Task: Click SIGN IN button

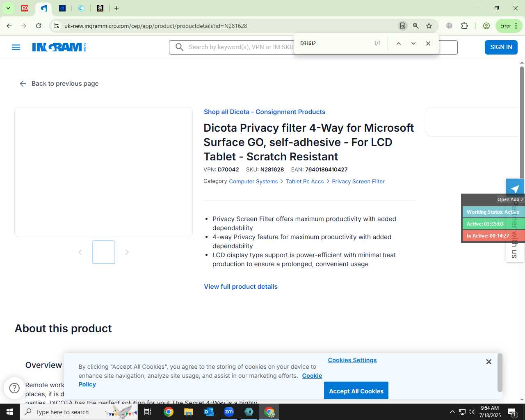Action: 501,47
